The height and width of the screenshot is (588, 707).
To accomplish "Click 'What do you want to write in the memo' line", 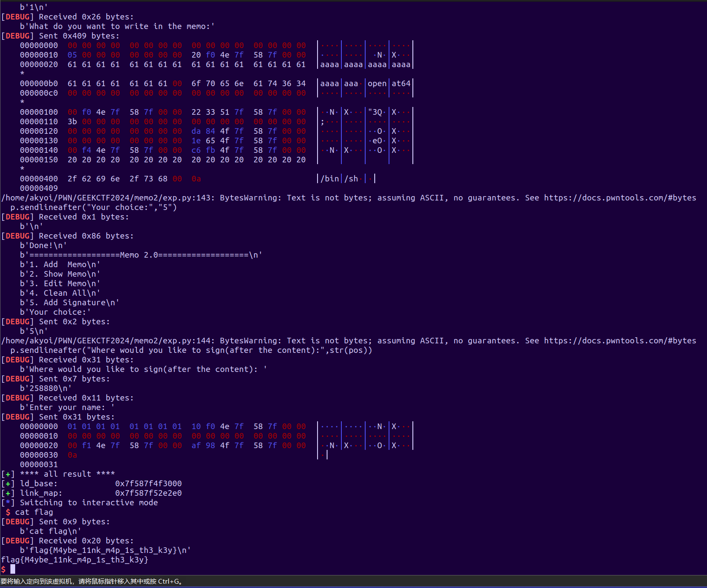I will (117, 26).
